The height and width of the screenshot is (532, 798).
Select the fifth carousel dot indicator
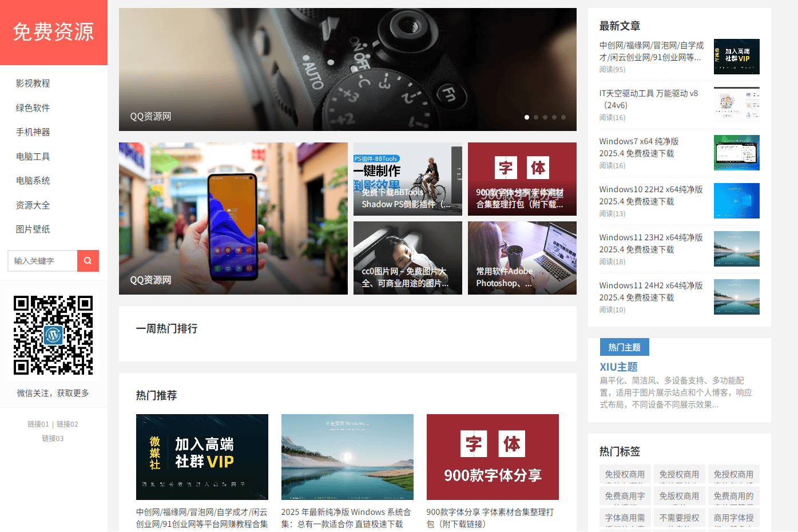click(563, 117)
